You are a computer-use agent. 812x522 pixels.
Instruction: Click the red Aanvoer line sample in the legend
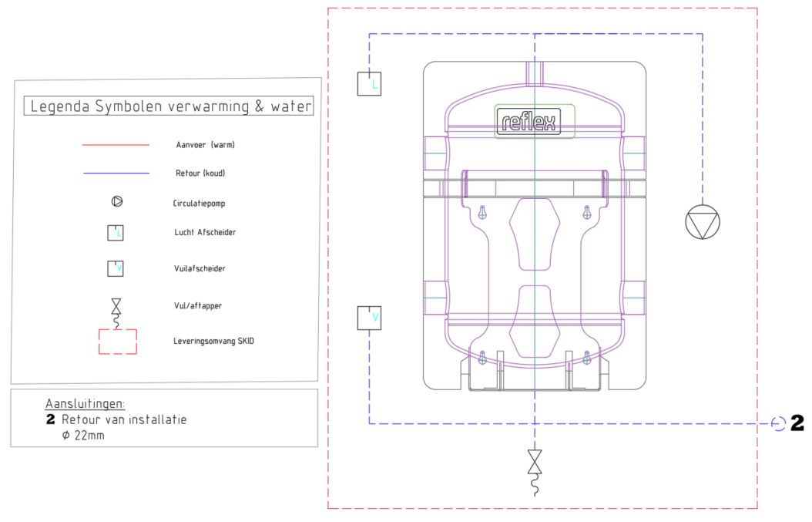[x=116, y=145]
